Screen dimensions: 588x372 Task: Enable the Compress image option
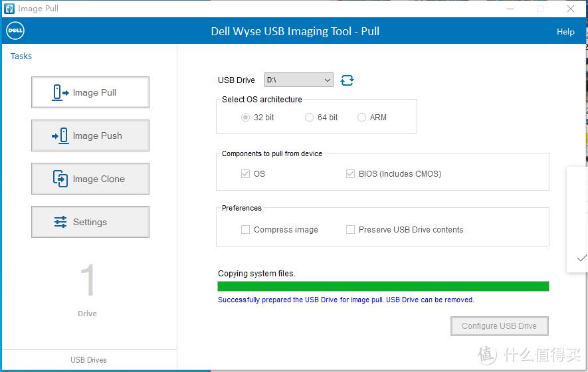click(x=246, y=230)
